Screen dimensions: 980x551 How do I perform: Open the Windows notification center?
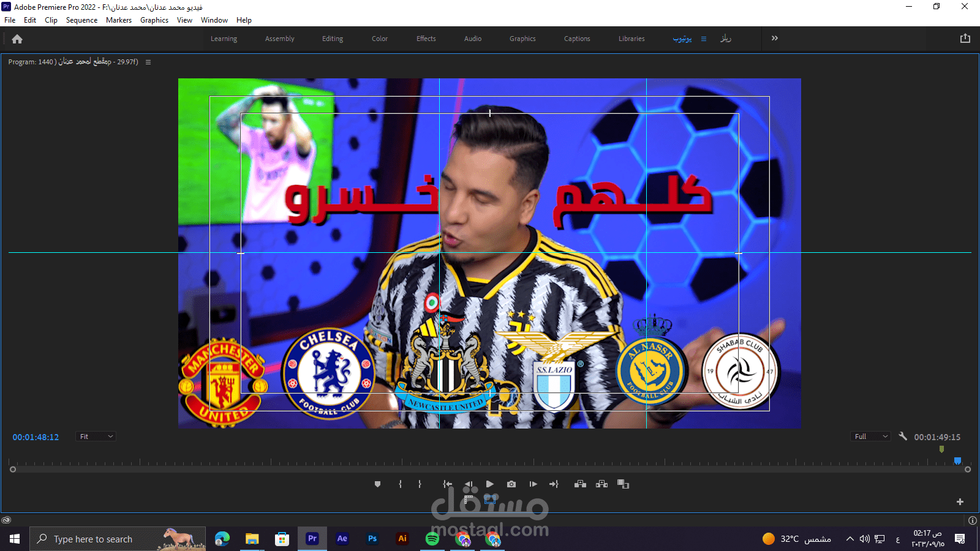[x=960, y=539]
